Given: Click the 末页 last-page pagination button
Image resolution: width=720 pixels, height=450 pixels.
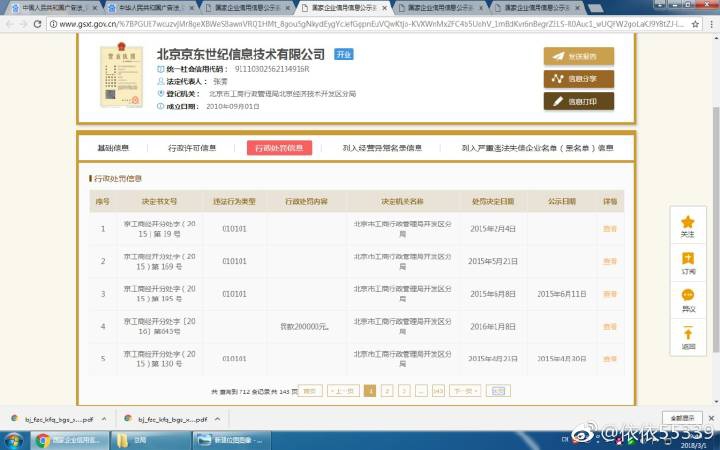Looking at the screenshot, I should 498,391.
